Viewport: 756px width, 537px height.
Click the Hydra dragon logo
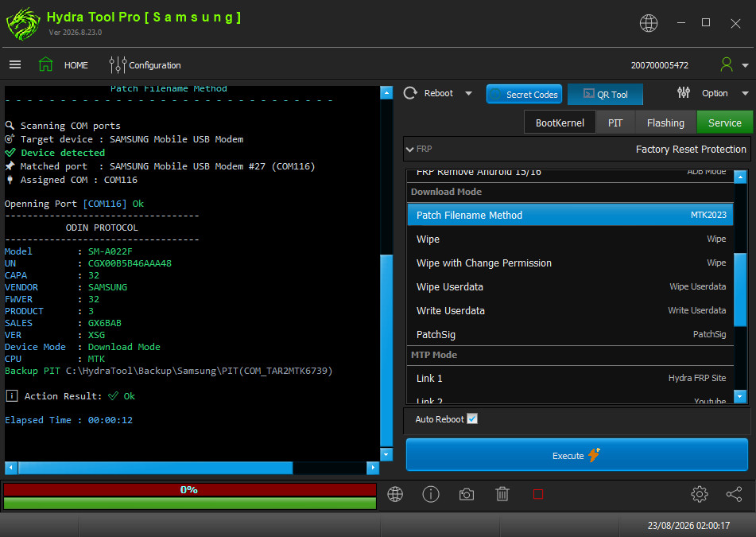[x=23, y=24]
